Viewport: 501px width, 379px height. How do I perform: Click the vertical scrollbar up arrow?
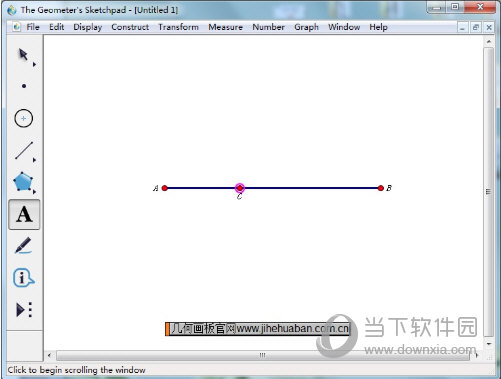pos(489,42)
